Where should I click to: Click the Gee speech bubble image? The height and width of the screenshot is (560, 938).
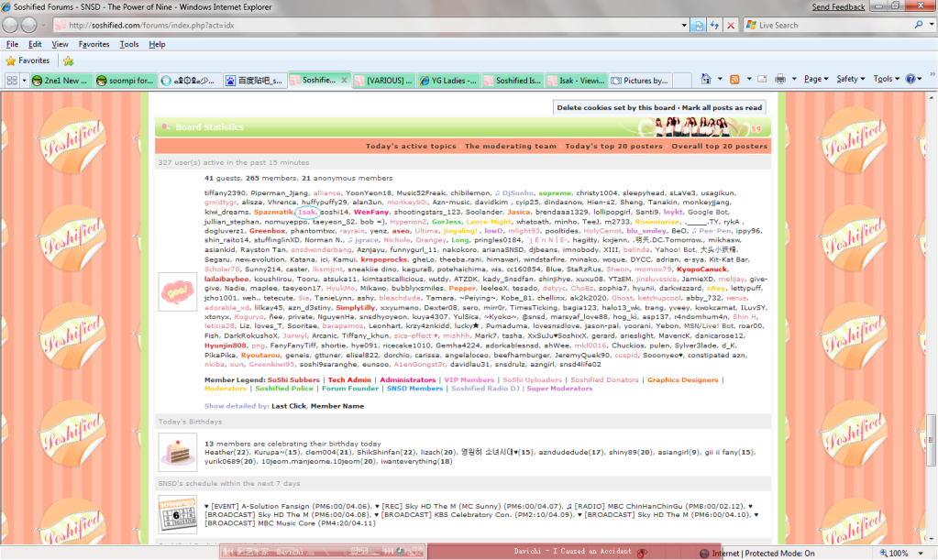[x=177, y=292]
